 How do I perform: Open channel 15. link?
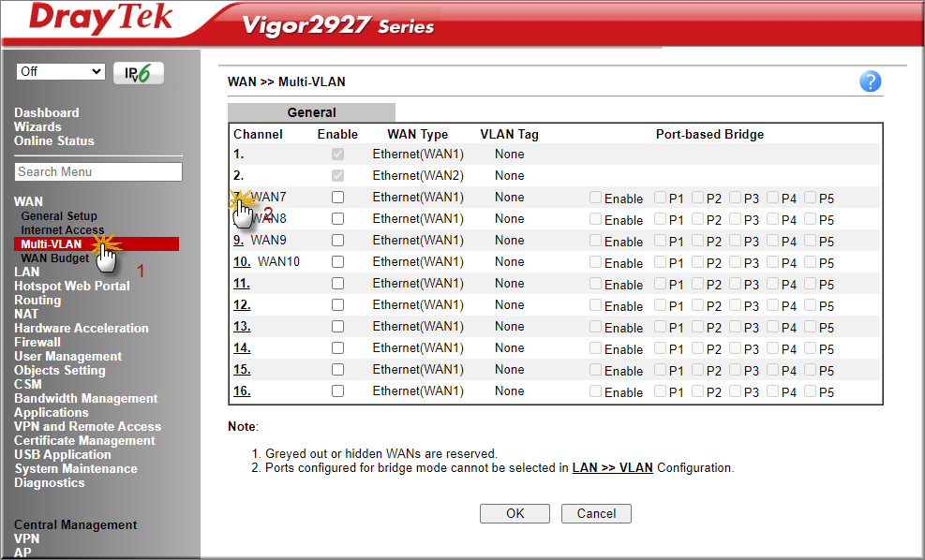pos(242,370)
